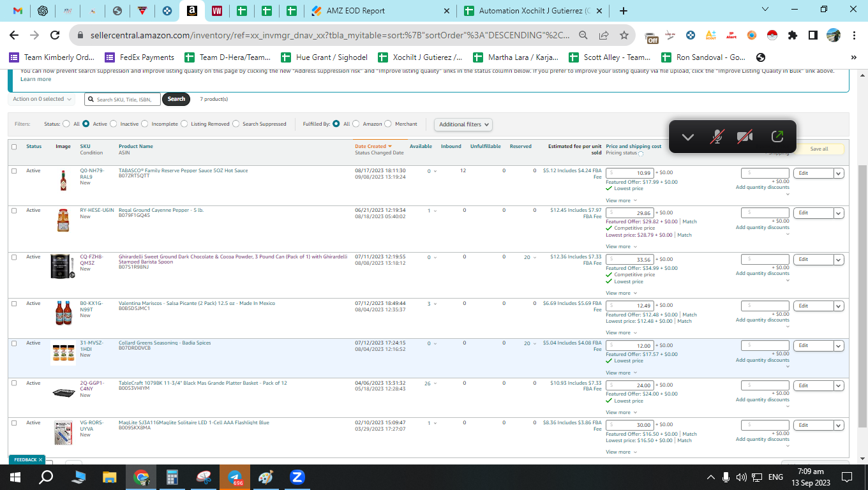Open MagLite Solitaire LED Flashlight link
The image size is (868, 490).
pos(194,422)
